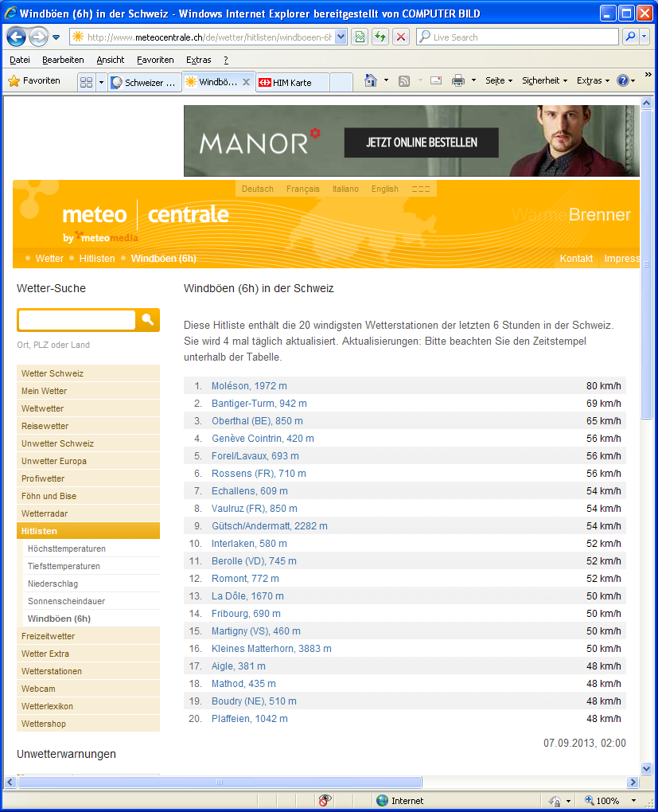Click the blue Help question mark icon
The image size is (658, 812).
click(x=623, y=80)
